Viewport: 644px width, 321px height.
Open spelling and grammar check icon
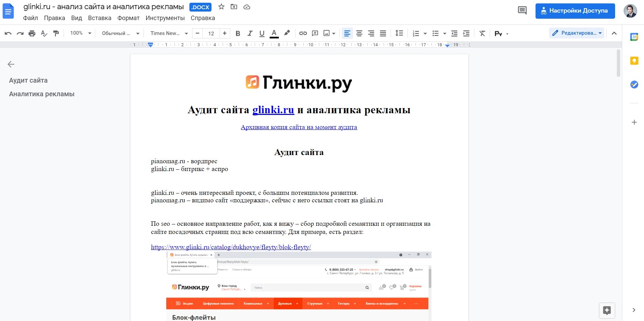(44, 33)
